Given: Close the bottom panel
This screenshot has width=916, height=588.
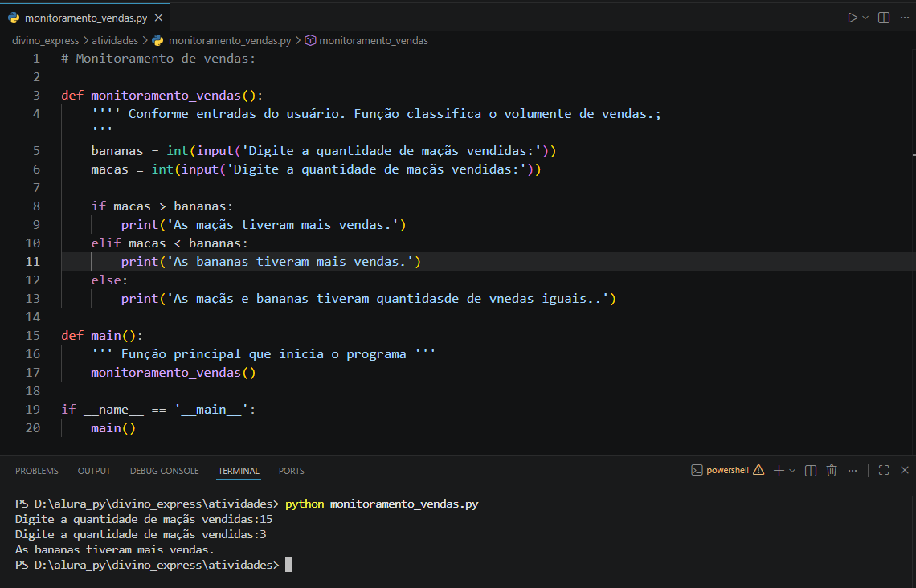Looking at the screenshot, I should tap(904, 470).
